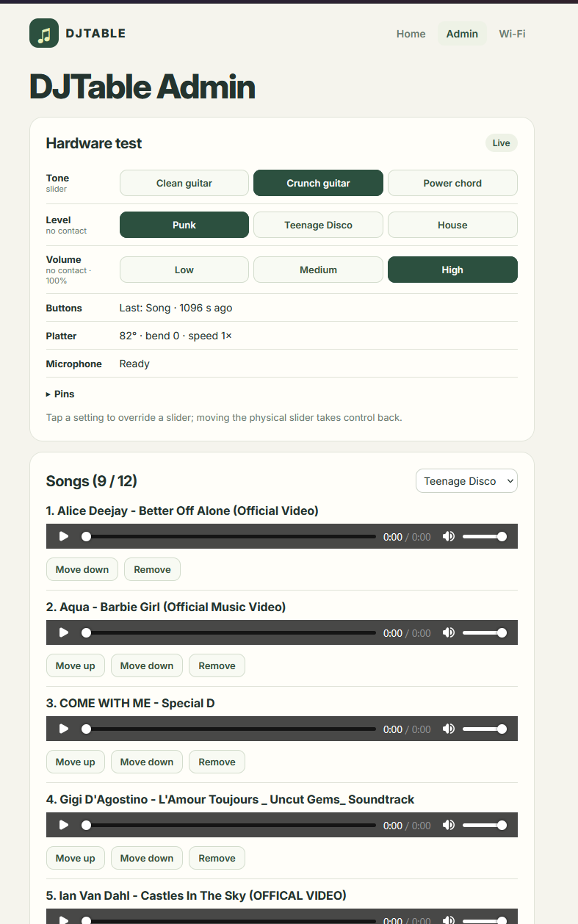Screen dimensions: 578x924
Task: Move Alice Deejay song down
Action: tap(82, 569)
